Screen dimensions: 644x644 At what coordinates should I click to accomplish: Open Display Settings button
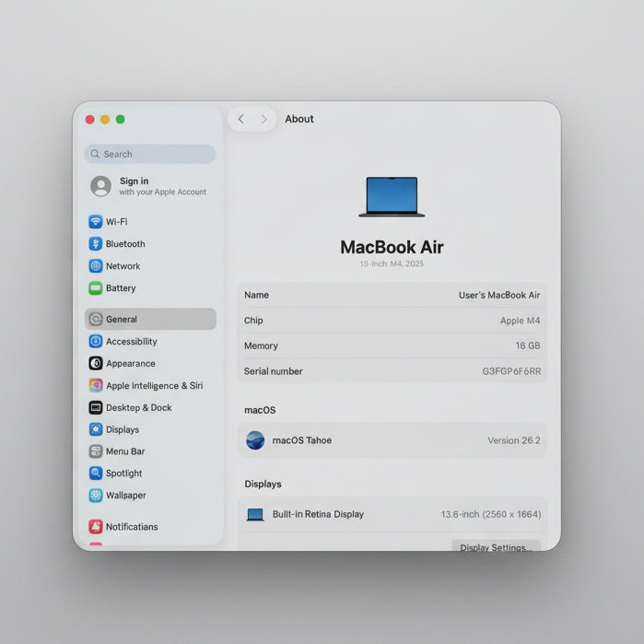coord(497,546)
